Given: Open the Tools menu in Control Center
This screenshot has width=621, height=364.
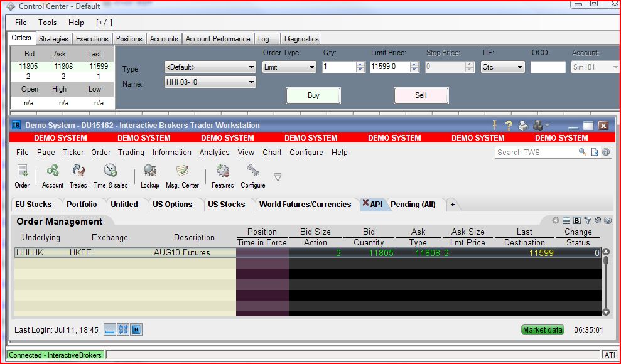Looking at the screenshot, I should pyautogui.click(x=48, y=23).
